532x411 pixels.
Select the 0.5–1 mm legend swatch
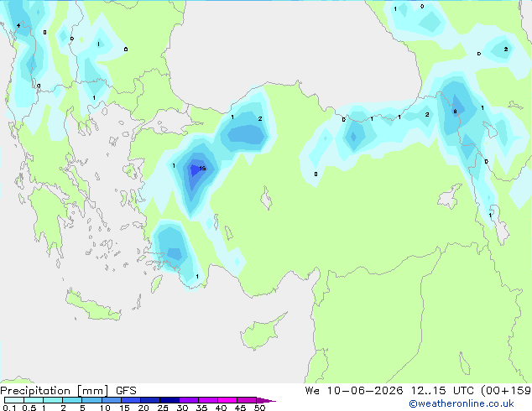[34, 400]
